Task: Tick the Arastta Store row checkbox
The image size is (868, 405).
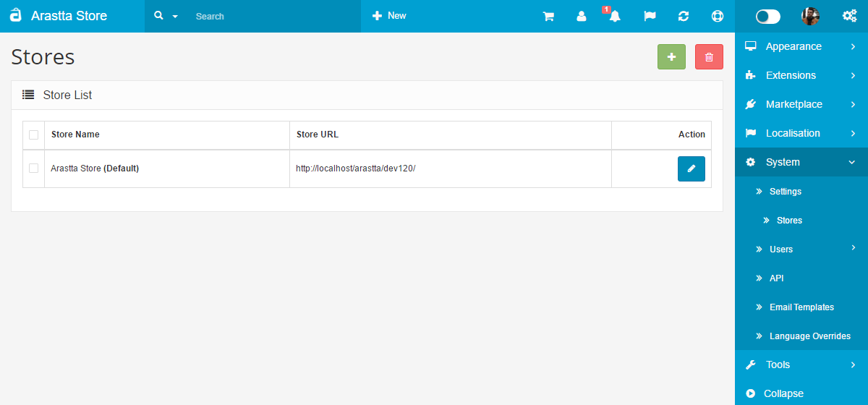Action: tap(33, 169)
